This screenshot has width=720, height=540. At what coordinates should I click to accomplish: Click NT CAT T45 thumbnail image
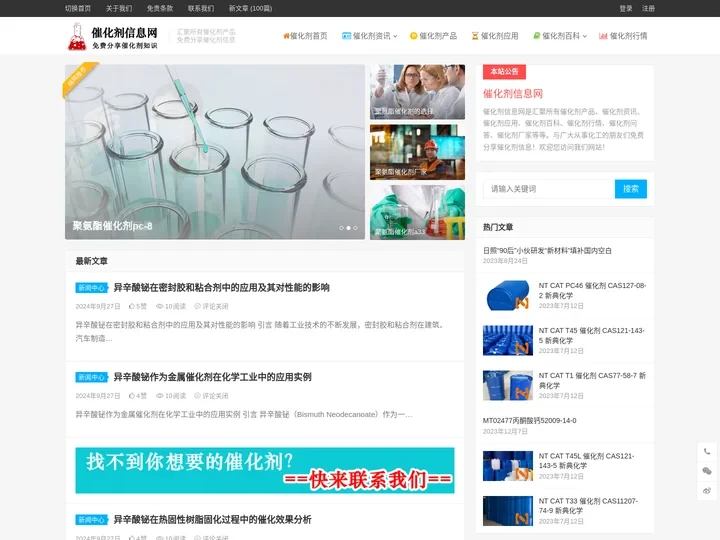508,340
